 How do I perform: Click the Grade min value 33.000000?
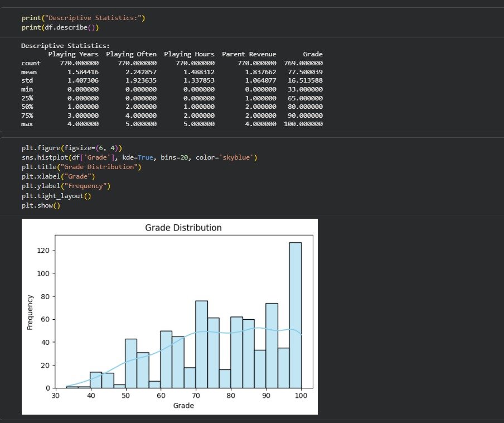coord(305,89)
